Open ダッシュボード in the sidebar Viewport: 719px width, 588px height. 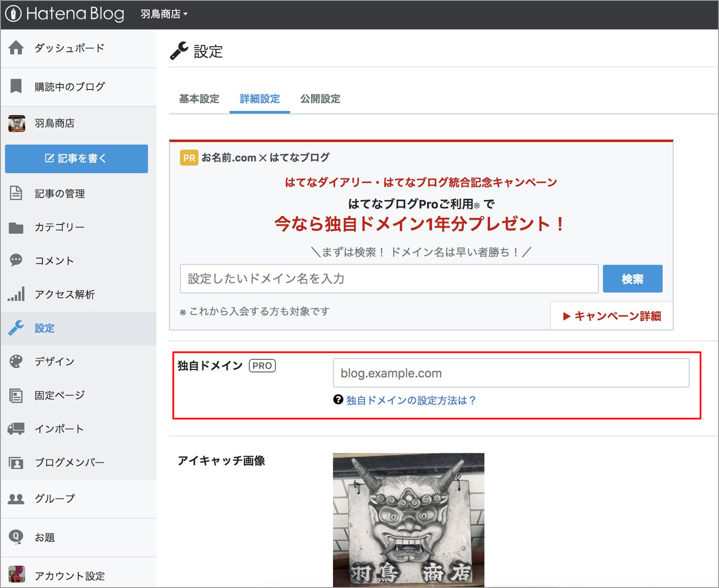(x=69, y=48)
